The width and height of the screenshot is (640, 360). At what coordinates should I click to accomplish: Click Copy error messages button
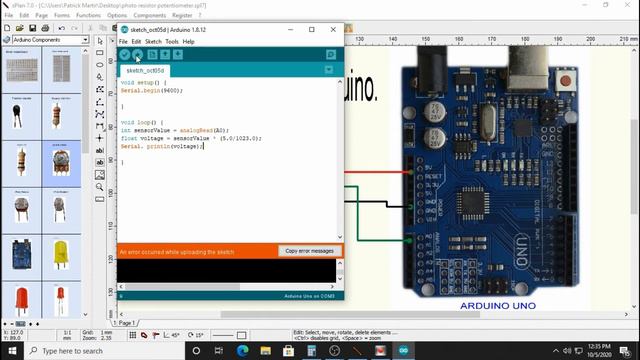pos(309,251)
